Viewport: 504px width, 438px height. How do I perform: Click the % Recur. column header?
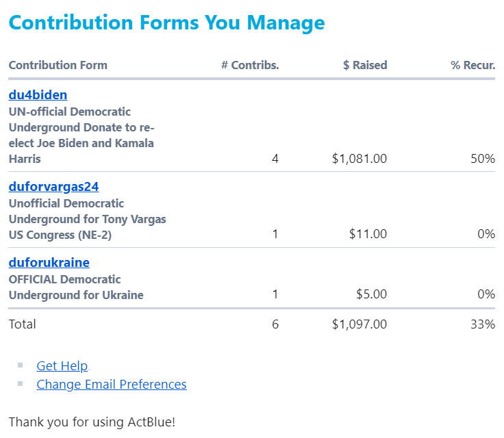(473, 65)
